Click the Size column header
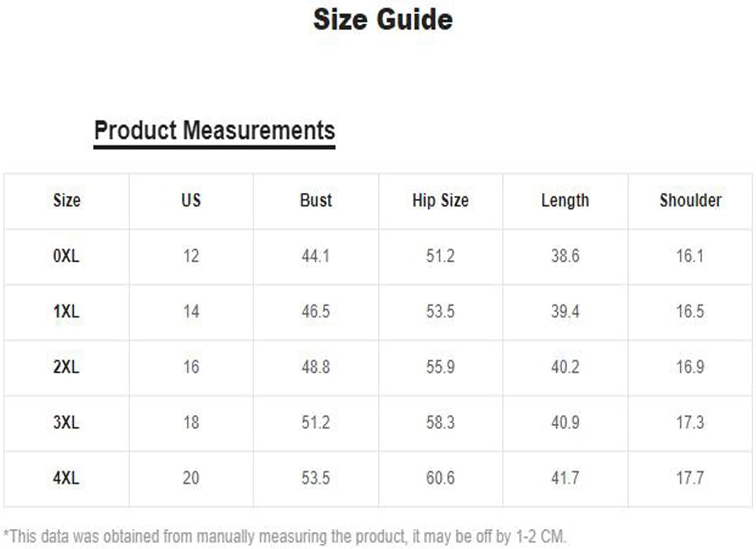This screenshot has width=756, height=549. [x=67, y=201]
